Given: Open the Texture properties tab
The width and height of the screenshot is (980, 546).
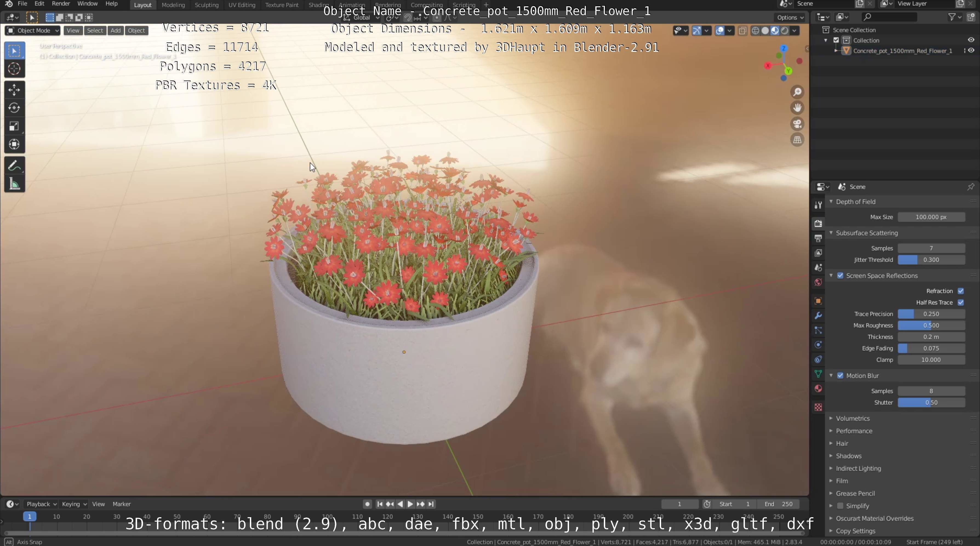Looking at the screenshot, I should coord(818,407).
